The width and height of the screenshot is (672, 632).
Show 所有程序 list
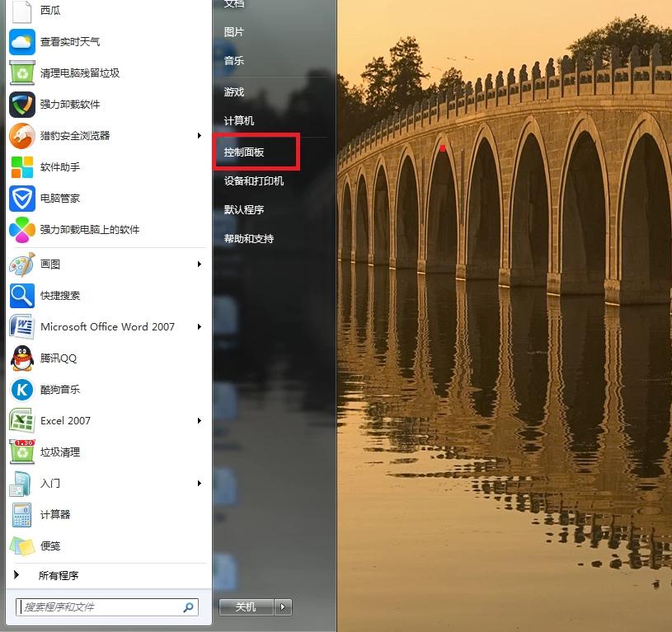click(x=58, y=575)
